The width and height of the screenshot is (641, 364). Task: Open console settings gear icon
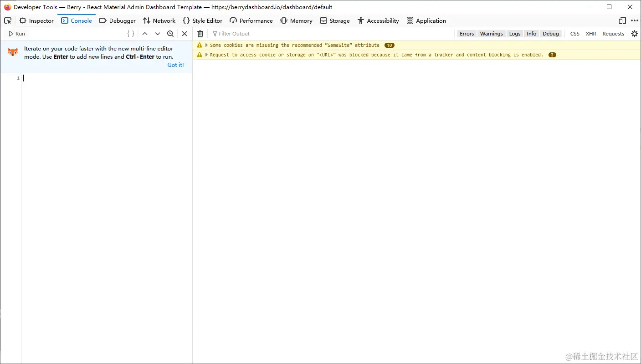coord(635,34)
